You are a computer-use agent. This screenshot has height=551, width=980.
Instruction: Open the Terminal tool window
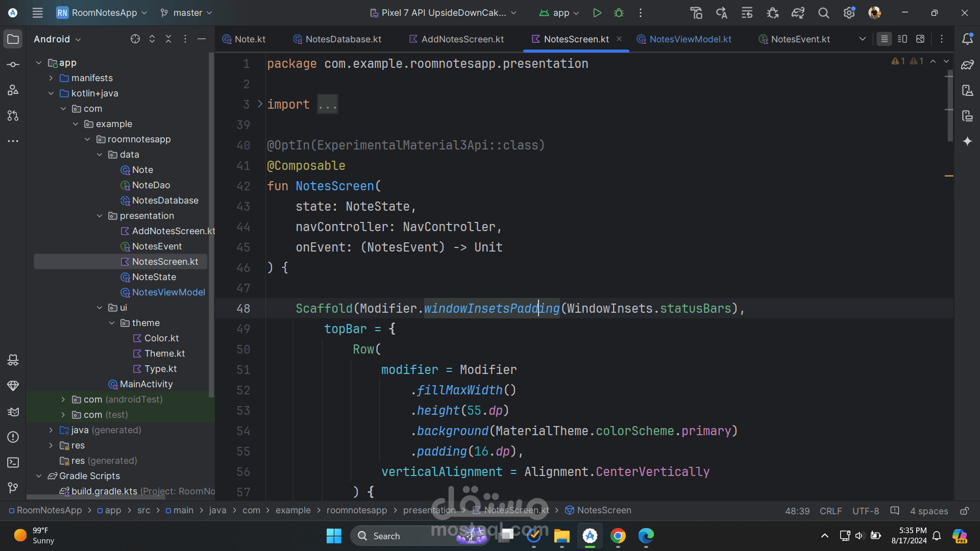[x=13, y=462]
